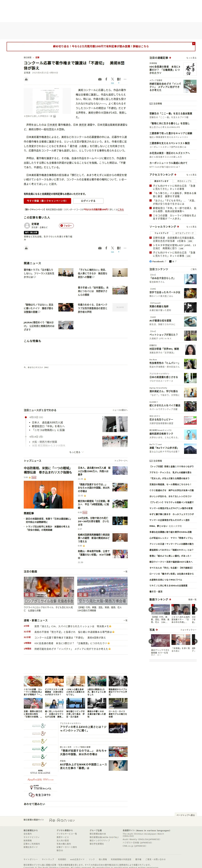Show previous photo in 写真 carousel
This screenshot has width=202, height=868.
click(x=151, y=641)
